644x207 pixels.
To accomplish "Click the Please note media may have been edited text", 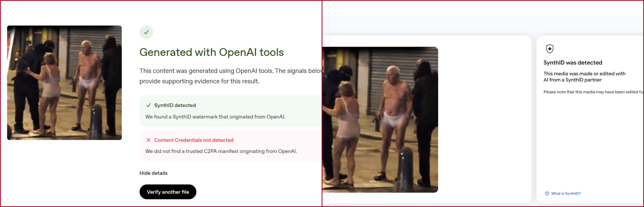I will click(x=593, y=92).
